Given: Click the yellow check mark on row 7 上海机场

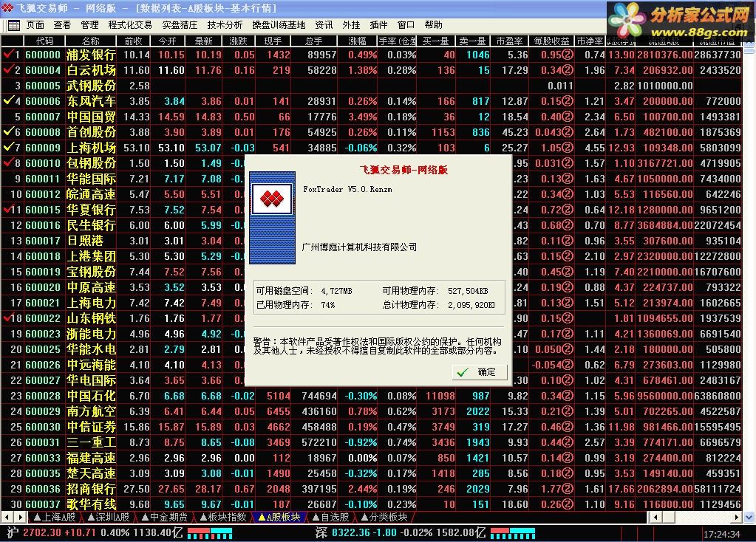Looking at the screenshot, I should (x=7, y=146).
